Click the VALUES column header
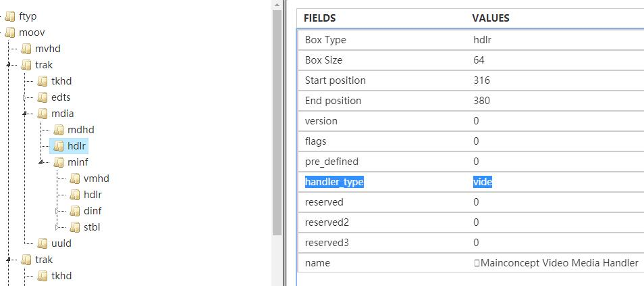The image size is (644, 286). [490, 18]
